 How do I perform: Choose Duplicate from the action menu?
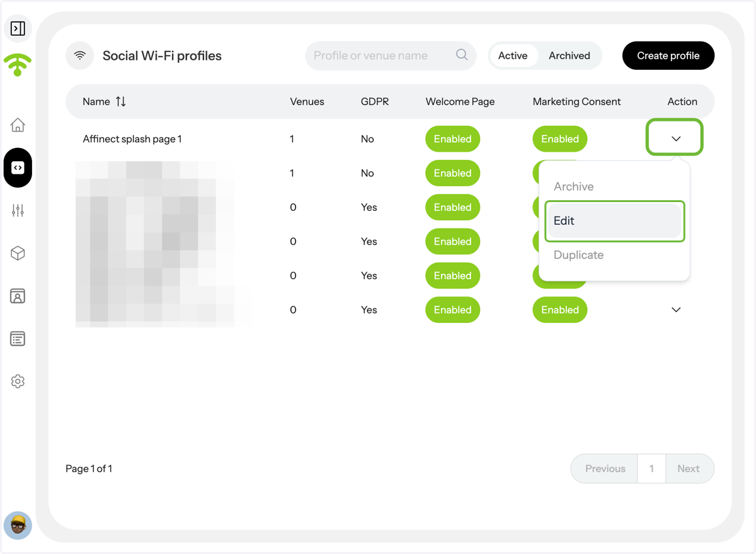pos(614,255)
